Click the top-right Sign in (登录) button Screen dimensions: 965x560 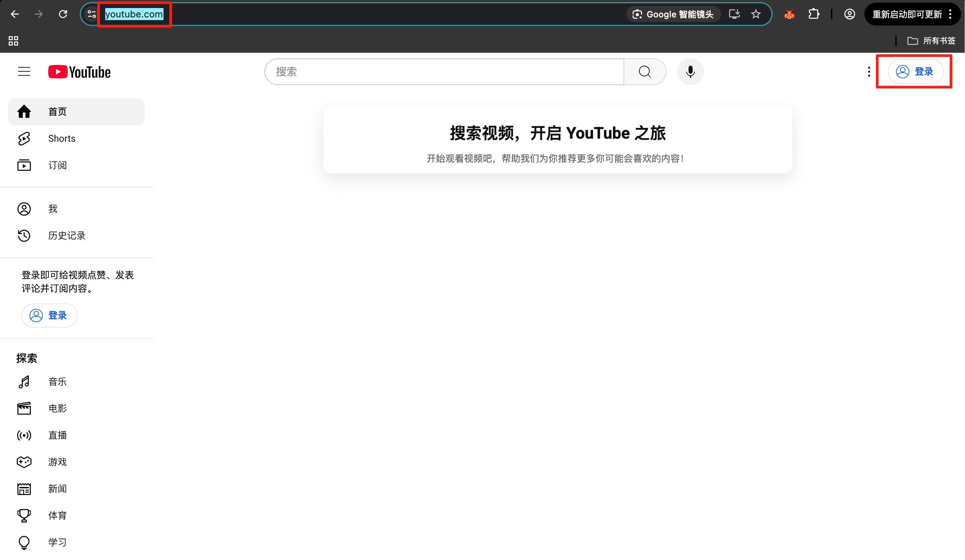pyautogui.click(x=915, y=72)
